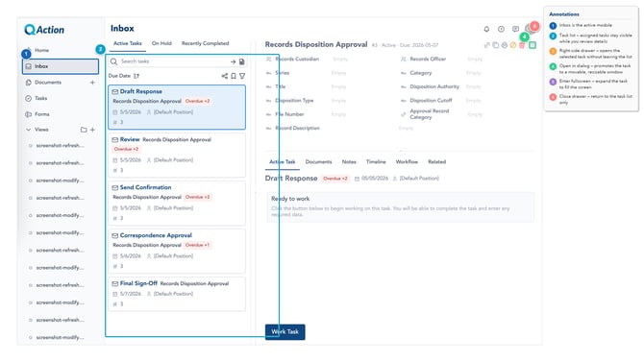Select the Correspondence Approval task card
The width and height of the screenshot is (644, 362).
coord(177,252)
